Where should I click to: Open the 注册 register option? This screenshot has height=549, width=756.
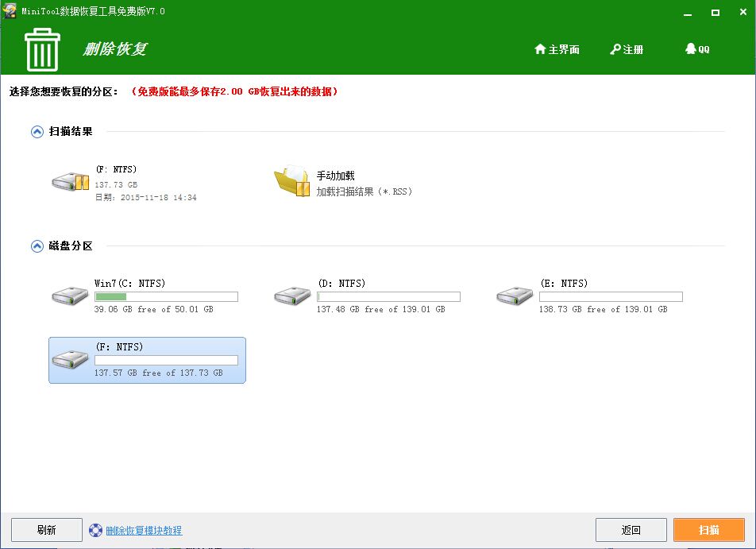pyautogui.click(x=627, y=49)
